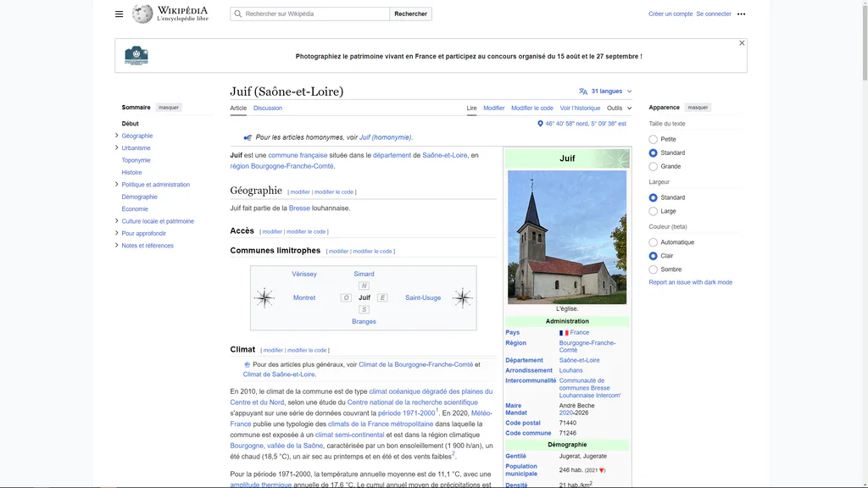Open the Modifier le code tab
The width and height of the screenshot is (868, 488).
point(532,108)
